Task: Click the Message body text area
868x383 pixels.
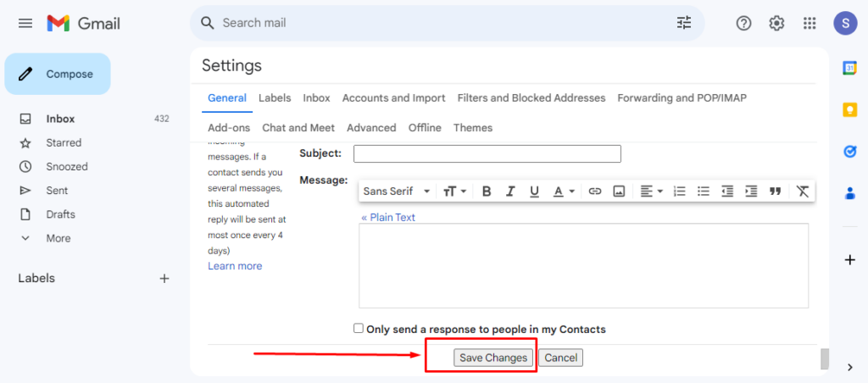Action: [x=583, y=266]
